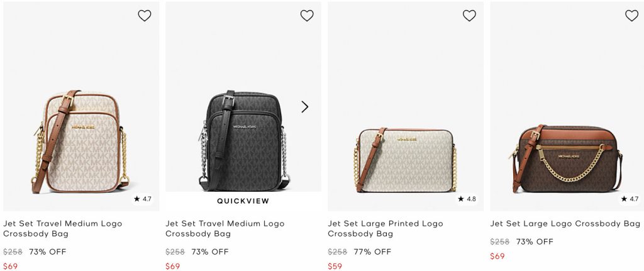644x271 pixels.
Task: View the brown Jet Set Large Logo bag photo
Action: [568, 158]
